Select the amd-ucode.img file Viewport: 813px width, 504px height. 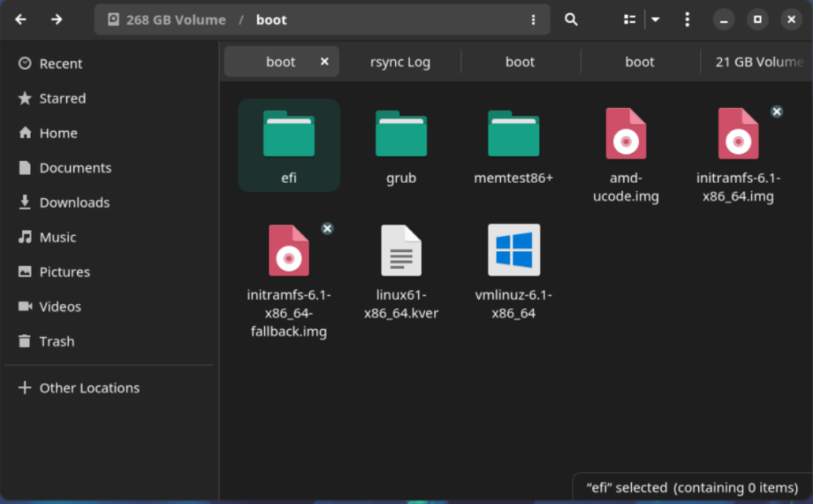pos(626,154)
